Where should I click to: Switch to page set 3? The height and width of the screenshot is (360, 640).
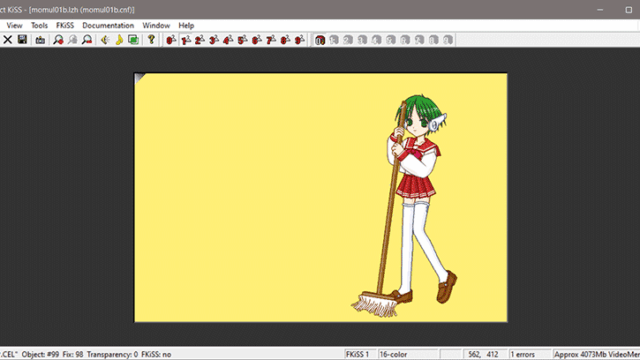pos(213,40)
